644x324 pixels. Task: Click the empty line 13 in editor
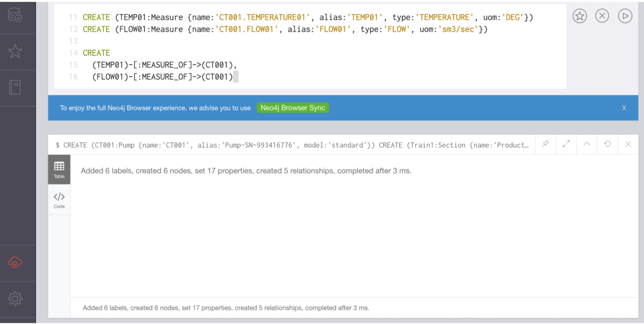coord(194,41)
